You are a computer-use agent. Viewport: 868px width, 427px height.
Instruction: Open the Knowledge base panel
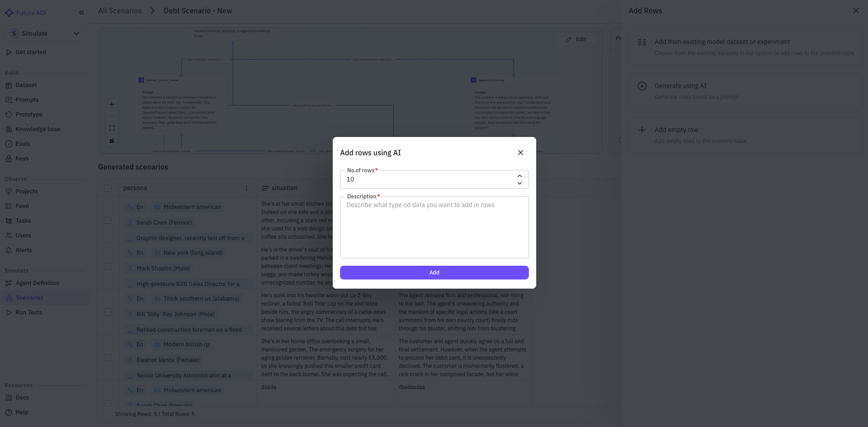[38, 129]
